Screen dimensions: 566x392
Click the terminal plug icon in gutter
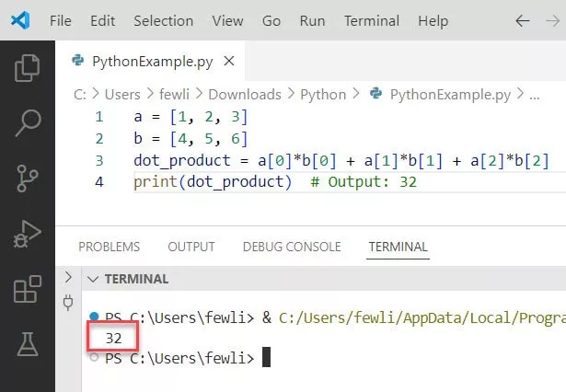[x=67, y=302]
